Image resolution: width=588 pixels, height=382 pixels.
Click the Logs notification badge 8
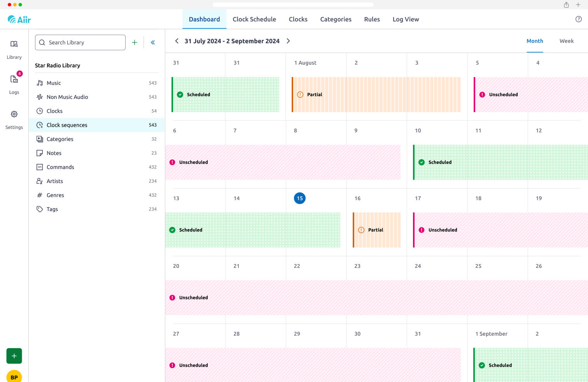click(19, 74)
